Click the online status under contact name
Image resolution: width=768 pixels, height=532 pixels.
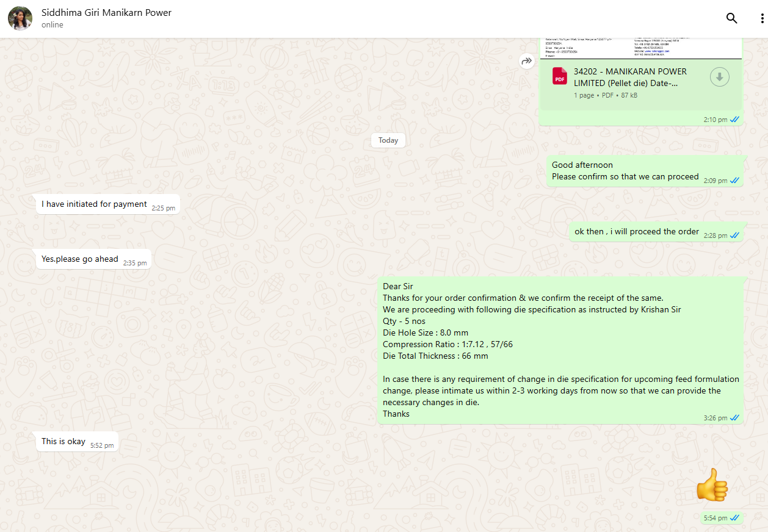point(53,25)
